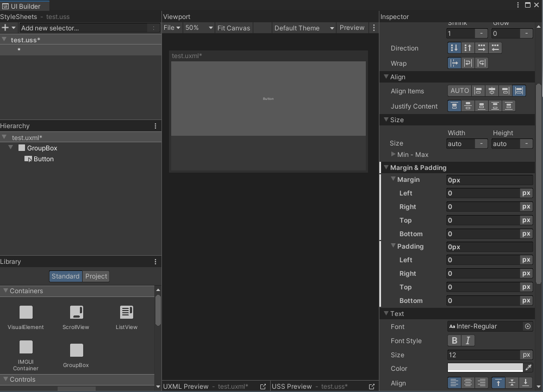Image resolution: width=543 pixels, height=392 pixels.
Task: Enable wrapping with the Wrap icon
Action: [468, 63]
